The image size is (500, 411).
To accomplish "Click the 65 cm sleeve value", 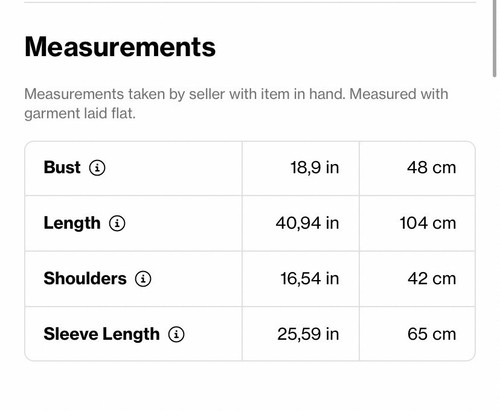I will click(x=432, y=334).
